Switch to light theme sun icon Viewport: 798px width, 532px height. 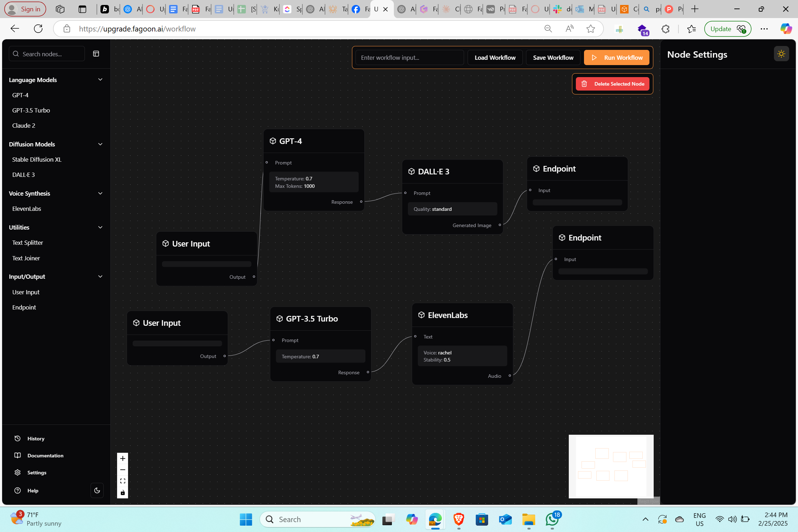[781, 54]
